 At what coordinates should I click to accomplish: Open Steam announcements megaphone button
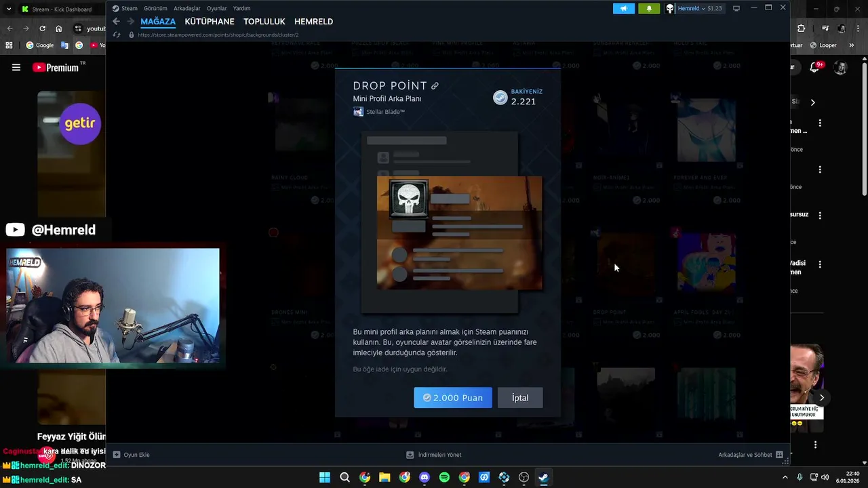(624, 8)
